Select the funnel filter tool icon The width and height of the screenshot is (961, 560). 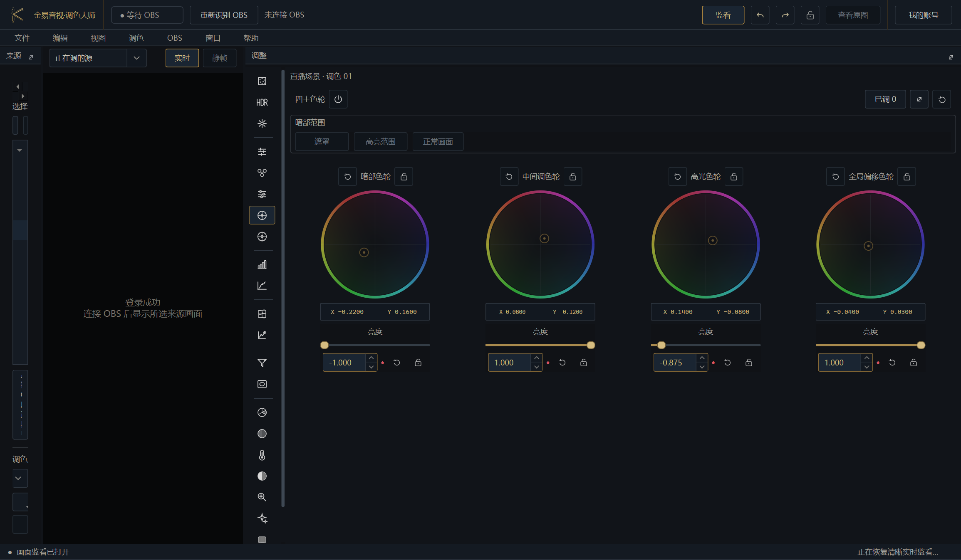(x=262, y=363)
